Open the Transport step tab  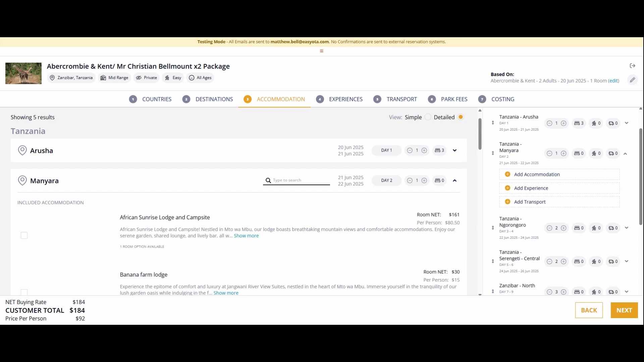point(395,99)
